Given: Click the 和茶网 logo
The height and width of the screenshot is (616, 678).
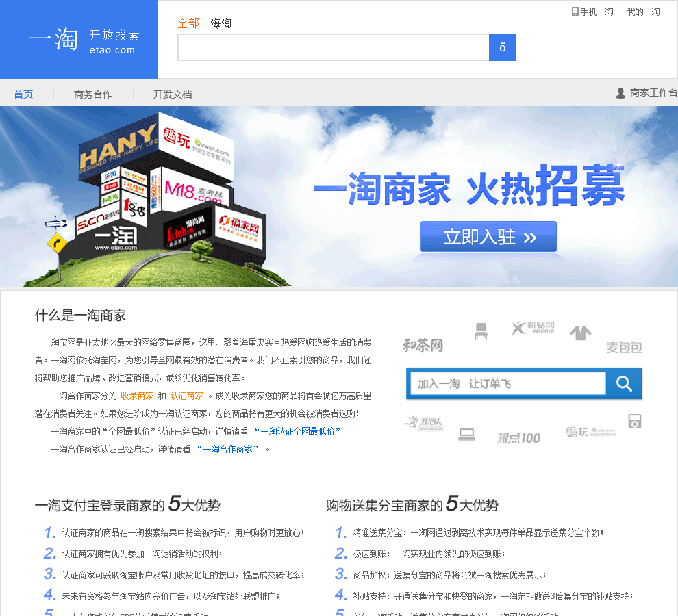Looking at the screenshot, I should pyautogui.click(x=423, y=346).
